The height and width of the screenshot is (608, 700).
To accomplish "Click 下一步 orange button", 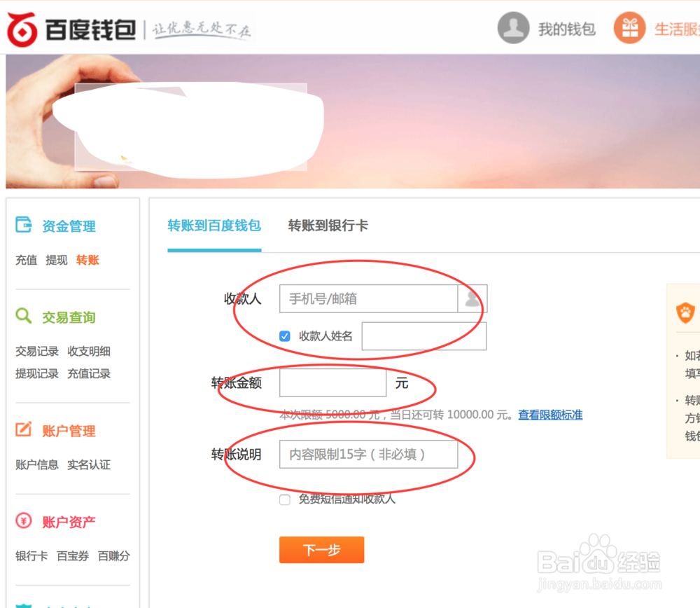I will point(322,550).
